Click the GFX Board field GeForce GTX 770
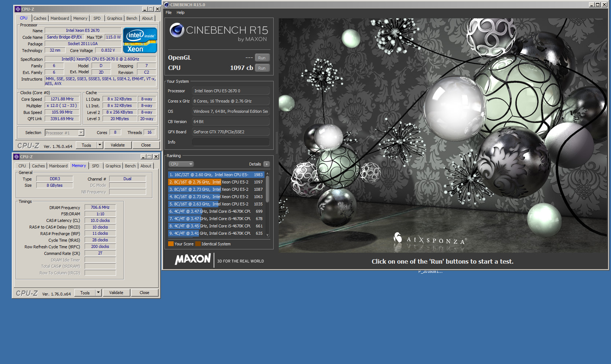 [x=231, y=132]
